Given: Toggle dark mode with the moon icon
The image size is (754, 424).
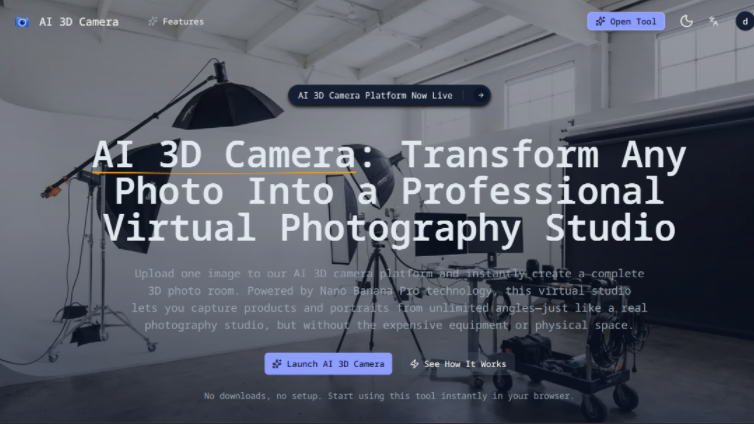Looking at the screenshot, I should tap(687, 21).
